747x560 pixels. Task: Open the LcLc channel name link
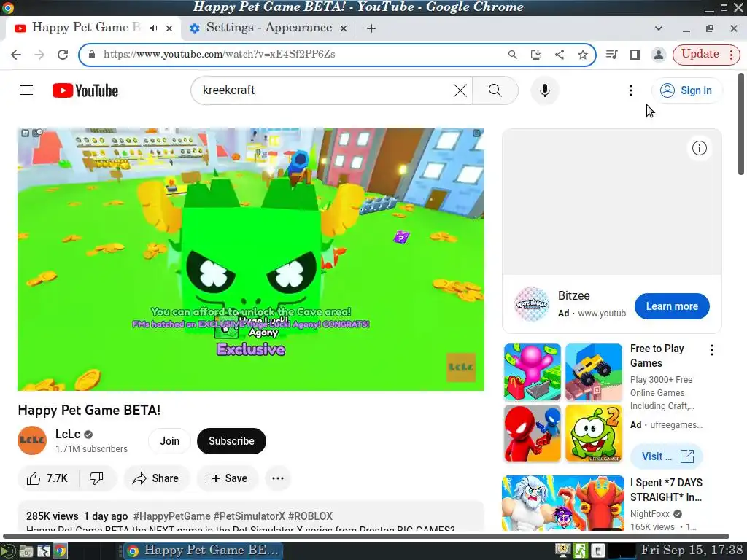point(68,434)
